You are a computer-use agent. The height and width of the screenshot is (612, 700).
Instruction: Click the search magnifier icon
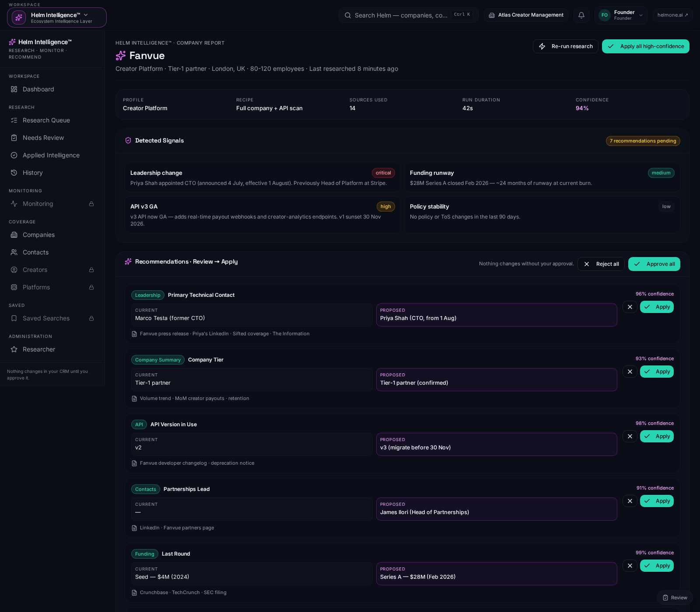click(348, 15)
